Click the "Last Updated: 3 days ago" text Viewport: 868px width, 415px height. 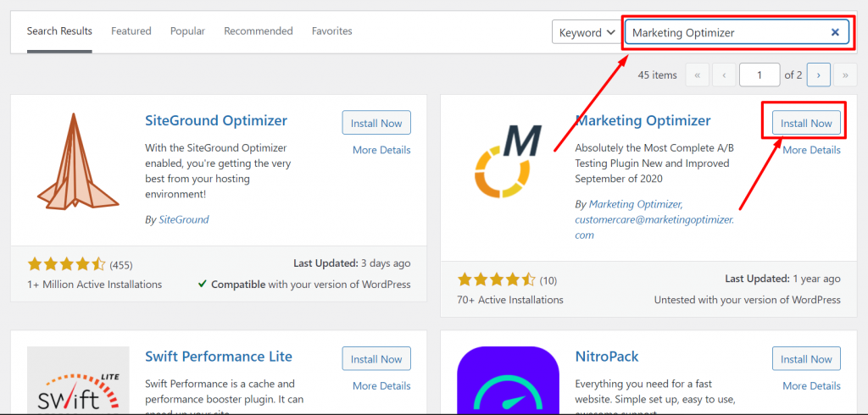point(352,263)
